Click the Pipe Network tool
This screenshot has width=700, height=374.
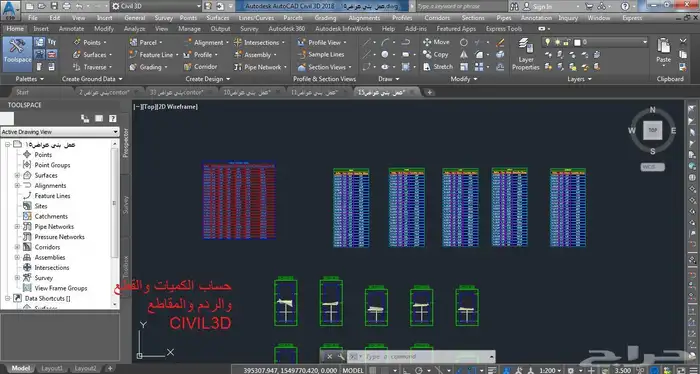pos(260,67)
